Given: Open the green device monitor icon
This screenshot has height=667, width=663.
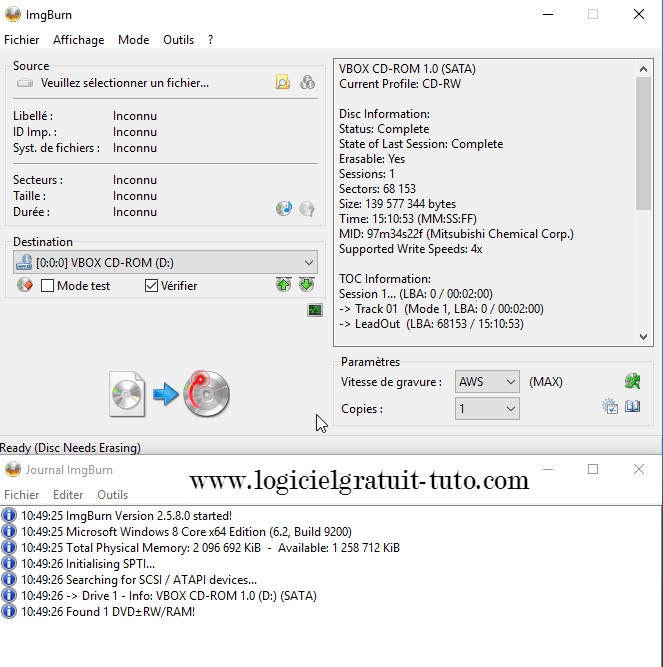Looking at the screenshot, I should (315, 310).
